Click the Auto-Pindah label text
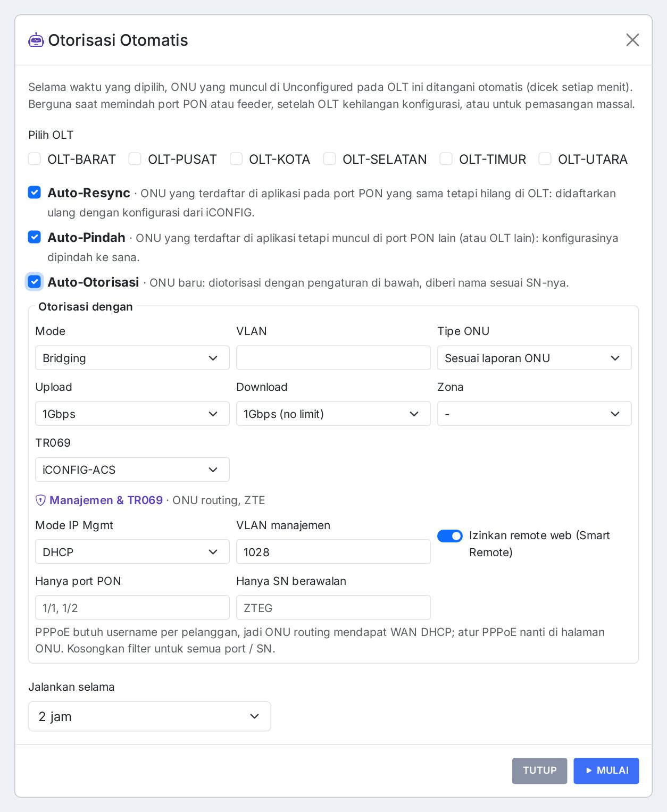 coord(86,237)
